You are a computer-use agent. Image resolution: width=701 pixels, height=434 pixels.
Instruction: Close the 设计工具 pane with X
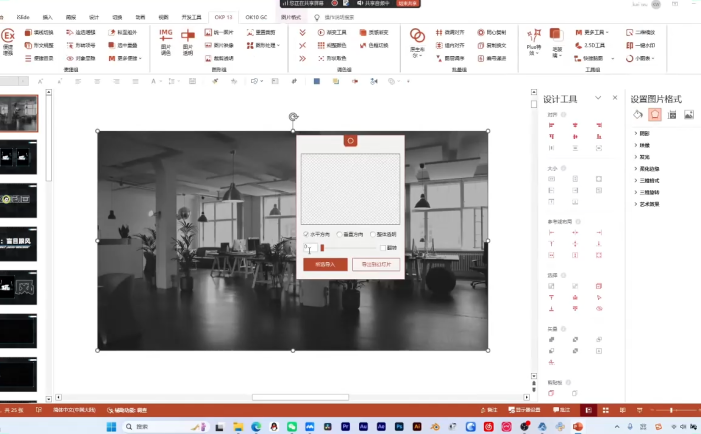[x=614, y=98]
